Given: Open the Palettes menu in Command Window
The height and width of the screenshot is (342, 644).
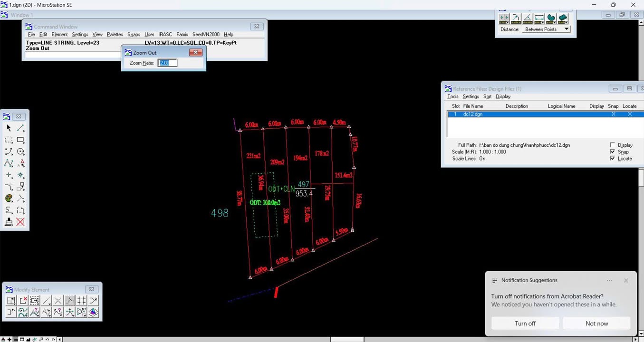Looking at the screenshot, I should coord(115,35).
